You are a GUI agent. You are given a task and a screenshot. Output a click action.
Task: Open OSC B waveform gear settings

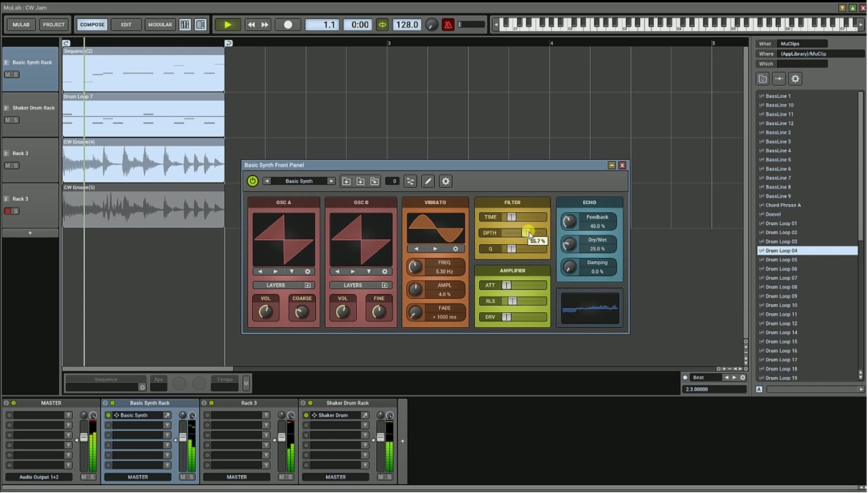point(385,271)
